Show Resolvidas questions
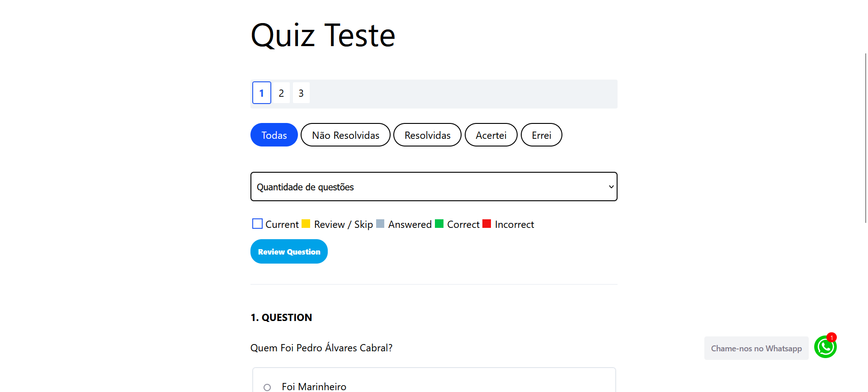This screenshot has height=392, width=868. [x=427, y=135]
